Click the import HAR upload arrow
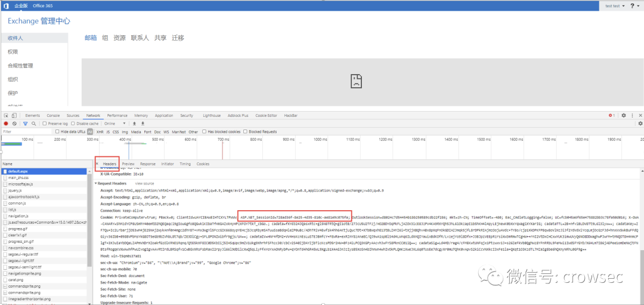The image size is (644, 305). pyautogui.click(x=134, y=124)
